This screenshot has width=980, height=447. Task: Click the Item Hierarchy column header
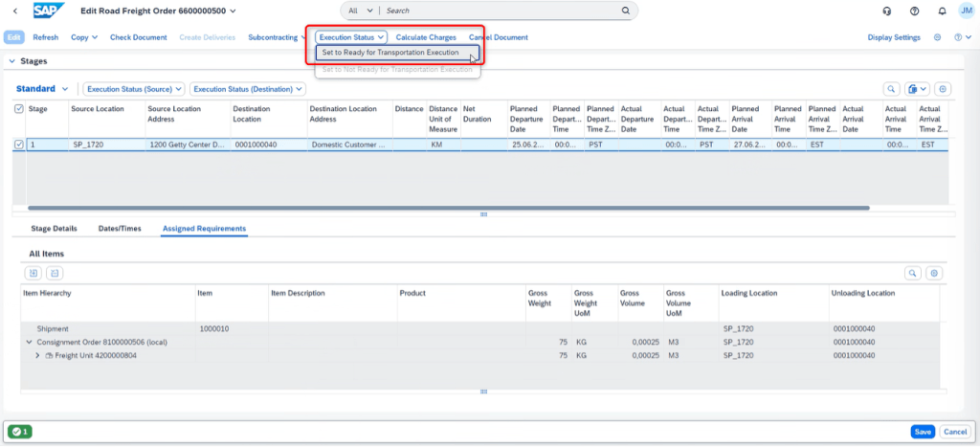(x=107, y=302)
